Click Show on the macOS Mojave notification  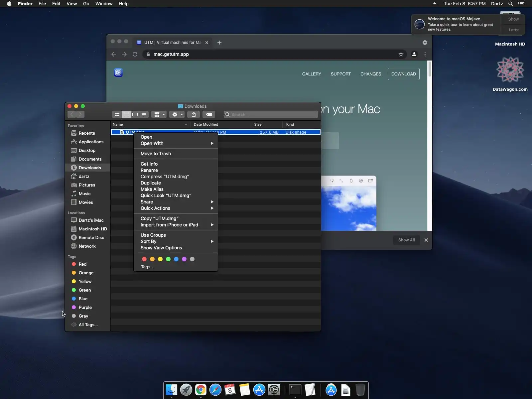513,19
